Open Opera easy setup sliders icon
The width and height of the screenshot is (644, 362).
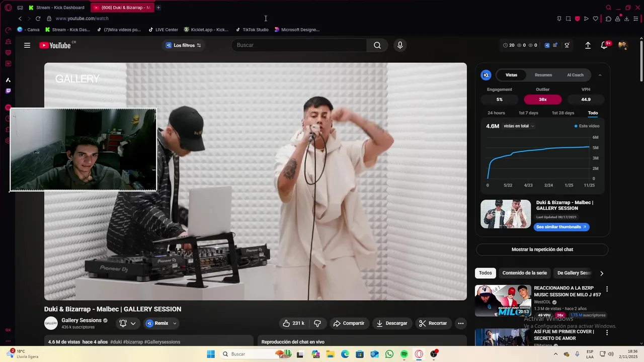click(636, 19)
